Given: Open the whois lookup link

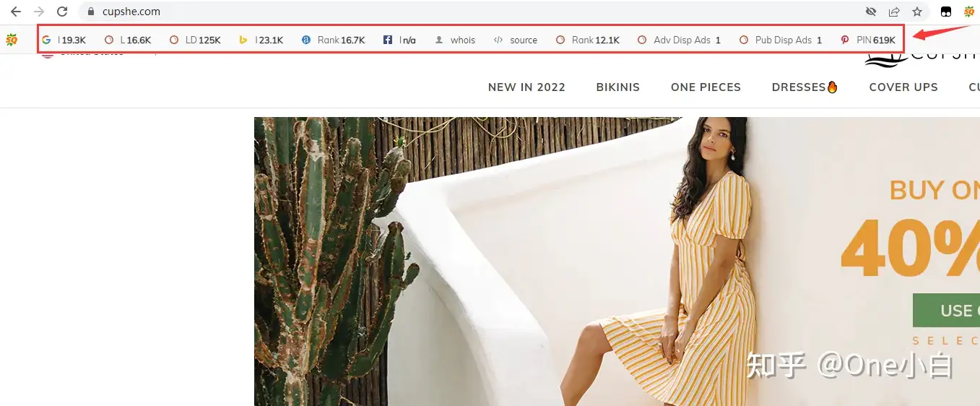Looking at the screenshot, I should tap(455, 40).
